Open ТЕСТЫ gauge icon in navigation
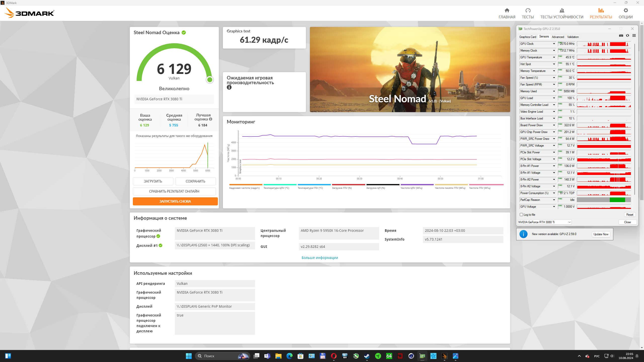Viewport: 644px width, 362px height. click(528, 11)
